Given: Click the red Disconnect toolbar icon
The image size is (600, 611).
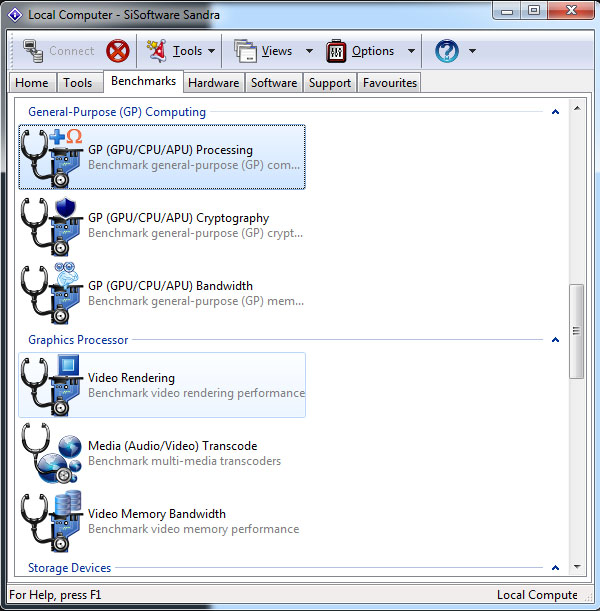Looking at the screenshot, I should [x=118, y=51].
